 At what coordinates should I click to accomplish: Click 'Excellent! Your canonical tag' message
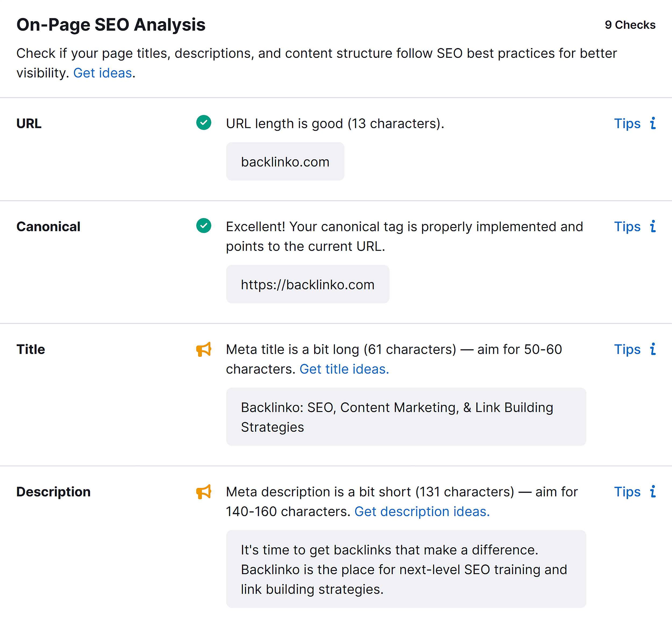(x=405, y=236)
